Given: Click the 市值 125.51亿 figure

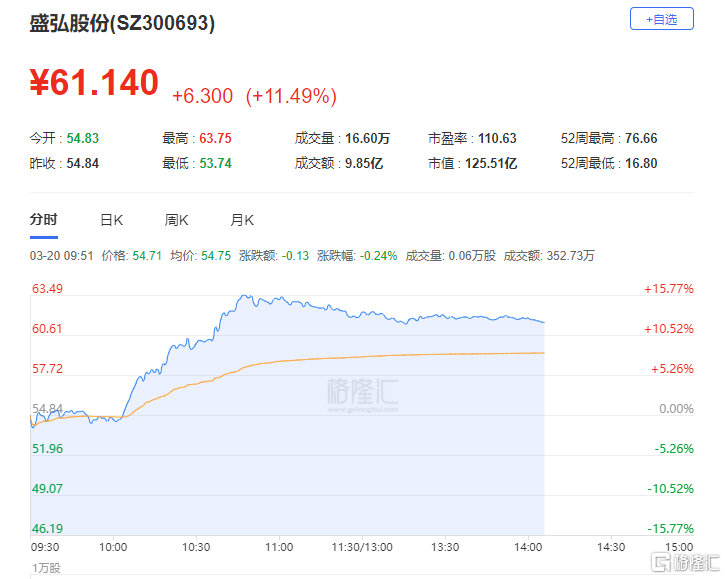Looking at the screenshot, I should pyautogui.click(x=491, y=163).
